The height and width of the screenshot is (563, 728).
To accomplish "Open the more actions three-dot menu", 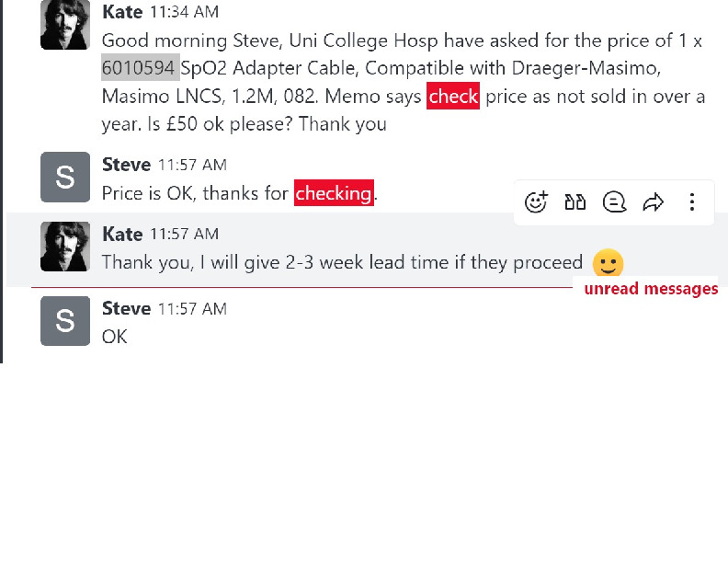I will (692, 202).
